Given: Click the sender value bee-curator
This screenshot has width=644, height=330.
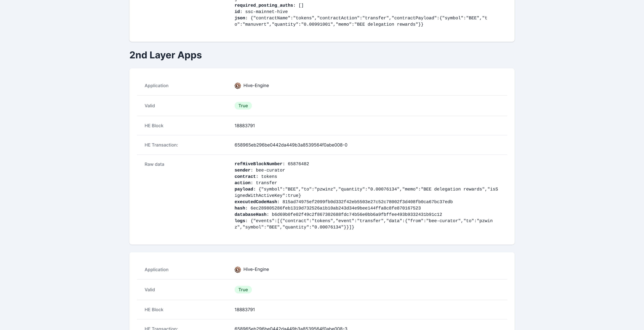Looking at the screenshot, I should [270, 170].
